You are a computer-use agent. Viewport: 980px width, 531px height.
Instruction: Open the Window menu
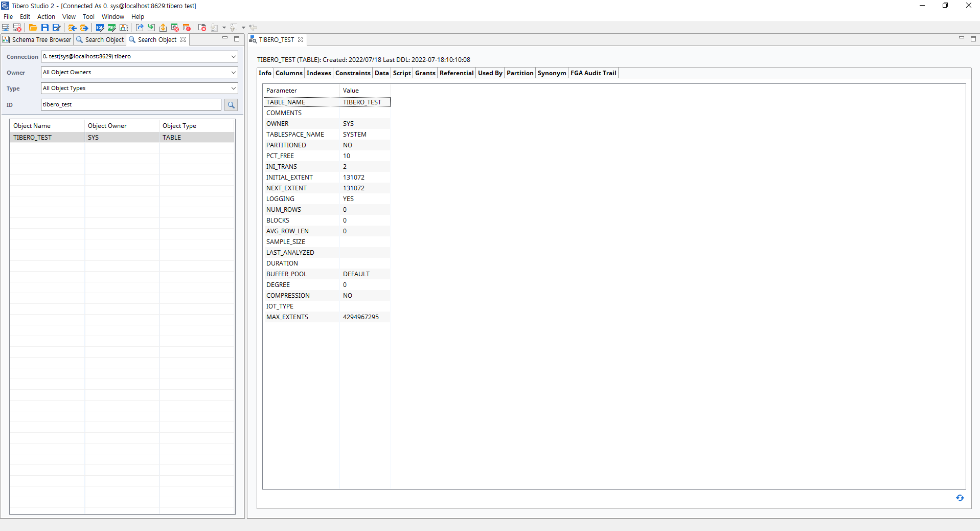pyautogui.click(x=113, y=16)
